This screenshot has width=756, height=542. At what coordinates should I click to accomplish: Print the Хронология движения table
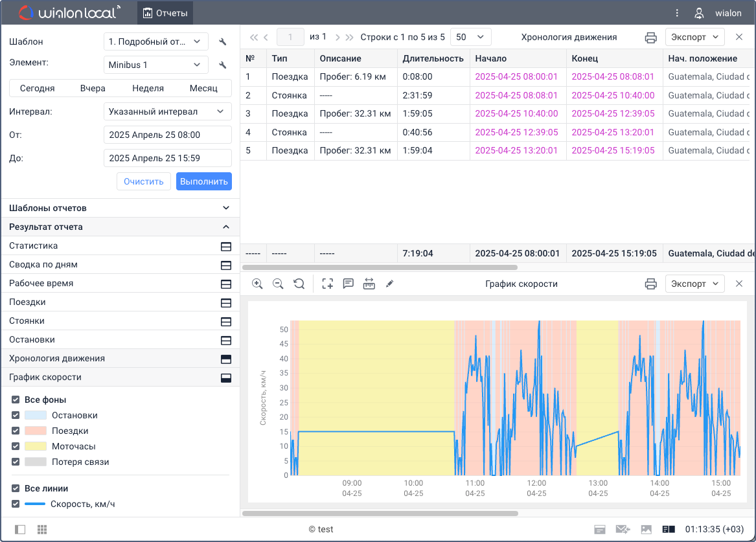point(650,38)
